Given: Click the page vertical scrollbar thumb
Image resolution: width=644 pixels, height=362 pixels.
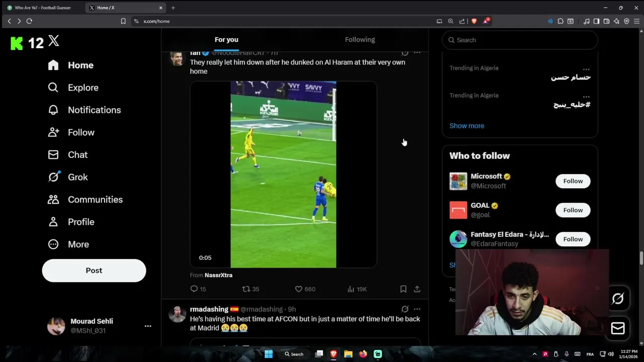Looking at the screenshot, I should [x=641, y=257].
